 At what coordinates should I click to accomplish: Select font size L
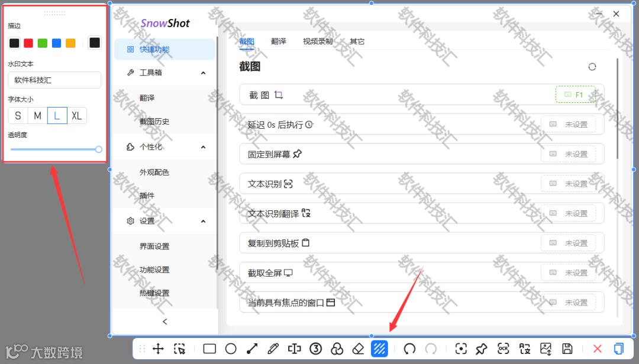click(x=57, y=116)
